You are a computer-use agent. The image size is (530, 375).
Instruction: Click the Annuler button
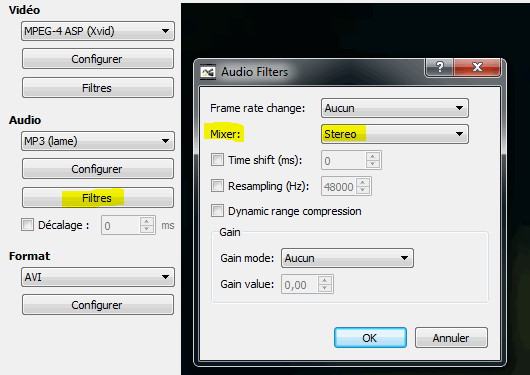pos(451,337)
